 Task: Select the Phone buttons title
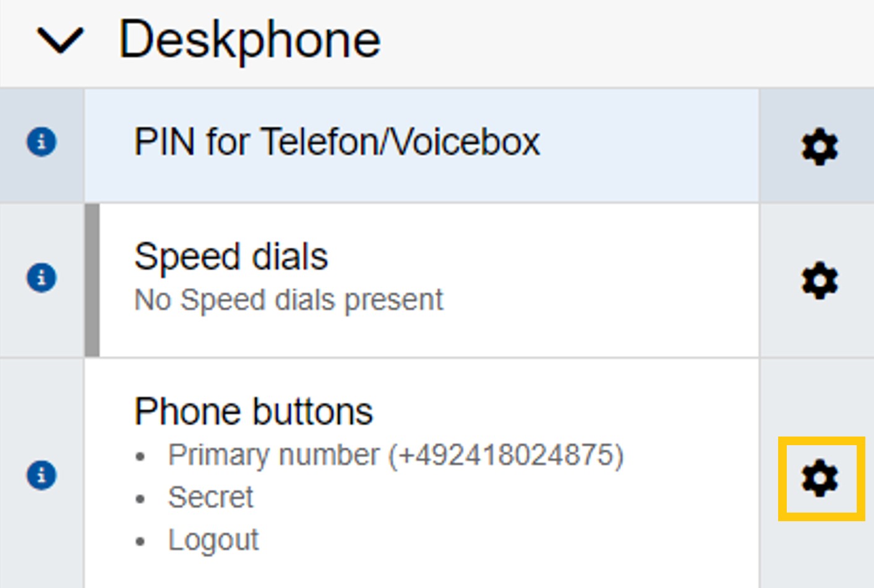coord(254,412)
